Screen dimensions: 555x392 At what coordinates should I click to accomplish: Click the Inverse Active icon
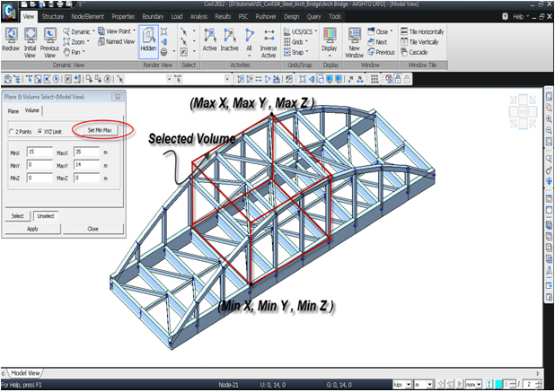click(x=269, y=41)
